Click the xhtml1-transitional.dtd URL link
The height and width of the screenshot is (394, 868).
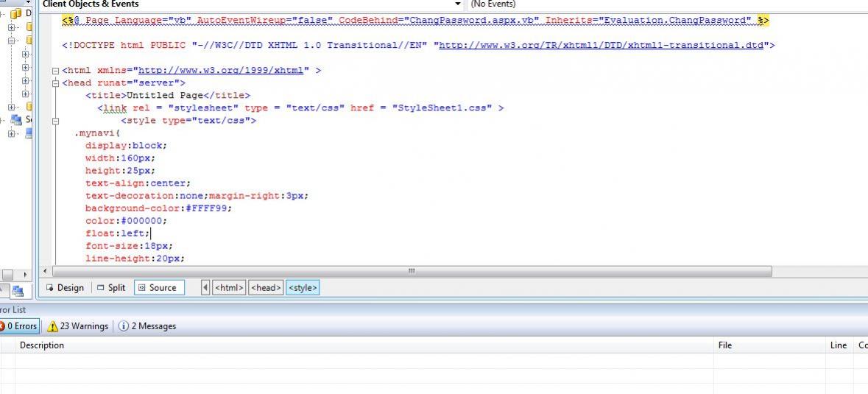[601, 46]
